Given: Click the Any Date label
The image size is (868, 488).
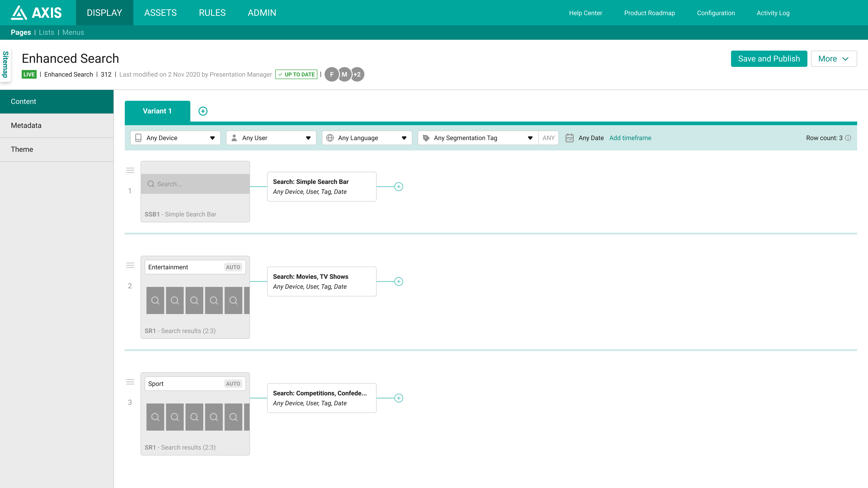Looking at the screenshot, I should (591, 138).
